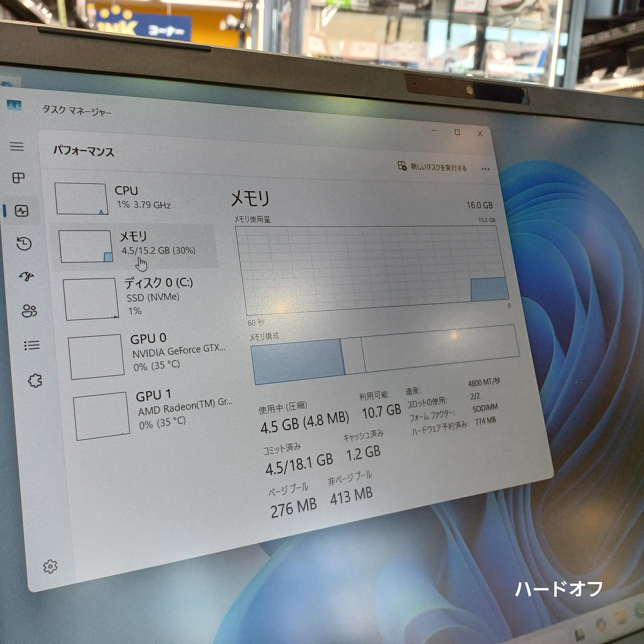The height and width of the screenshot is (644, 644).
Task: Click the 16.0 GB total memory value
Action: pyautogui.click(x=479, y=205)
